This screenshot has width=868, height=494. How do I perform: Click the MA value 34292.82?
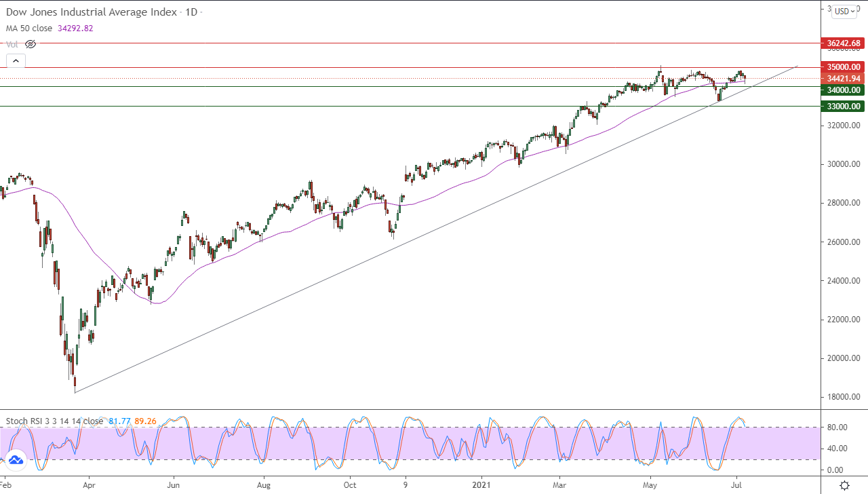coord(77,28)
